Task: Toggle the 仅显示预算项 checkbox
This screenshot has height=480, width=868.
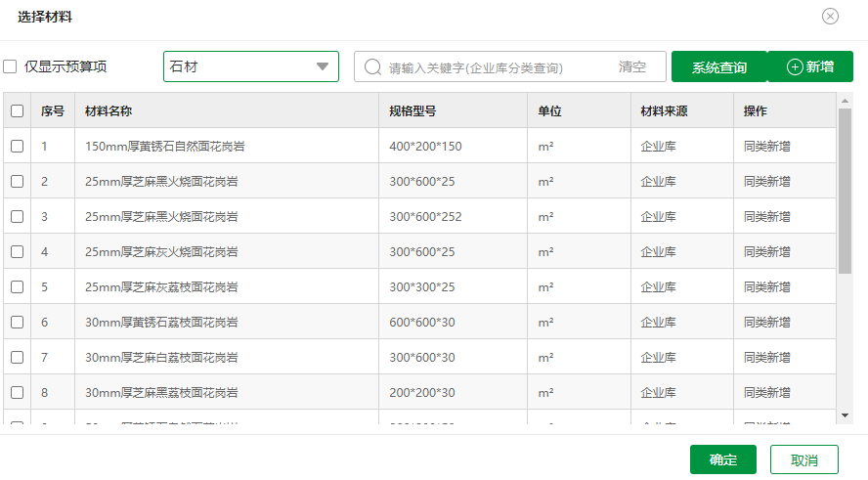Action: click(x=11, y=66)
